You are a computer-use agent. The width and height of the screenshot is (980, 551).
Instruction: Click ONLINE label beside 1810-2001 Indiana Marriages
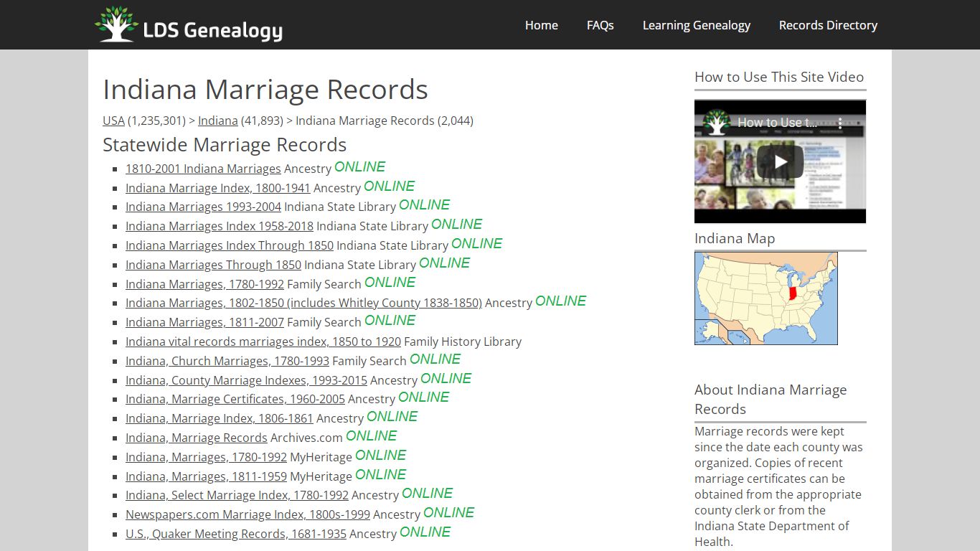359,166
